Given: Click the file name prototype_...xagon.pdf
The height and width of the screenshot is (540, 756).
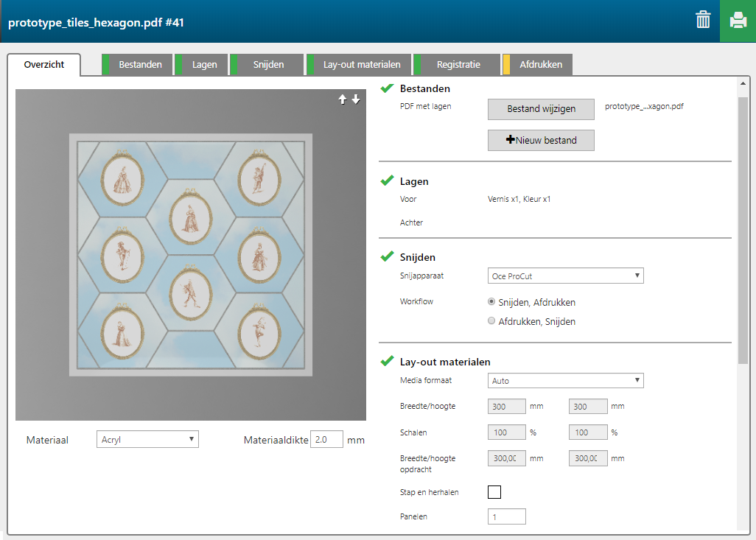Looking at the screenshot, I should (644, 106).
